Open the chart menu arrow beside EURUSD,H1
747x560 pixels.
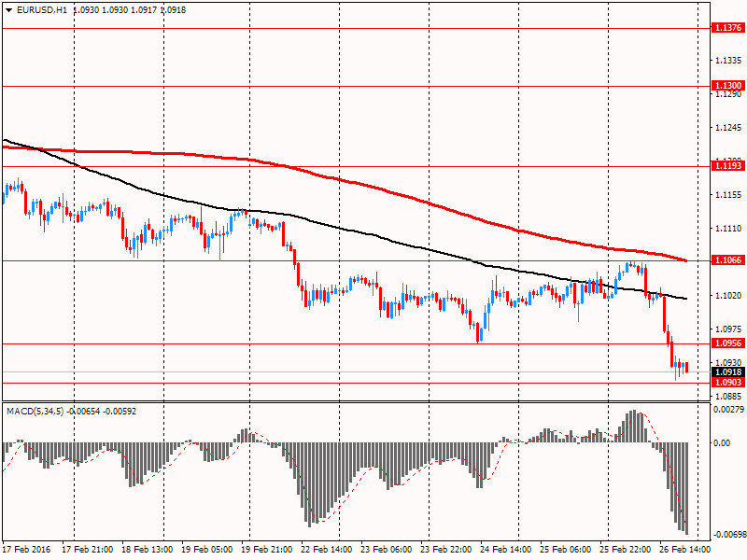click(8, 10)
